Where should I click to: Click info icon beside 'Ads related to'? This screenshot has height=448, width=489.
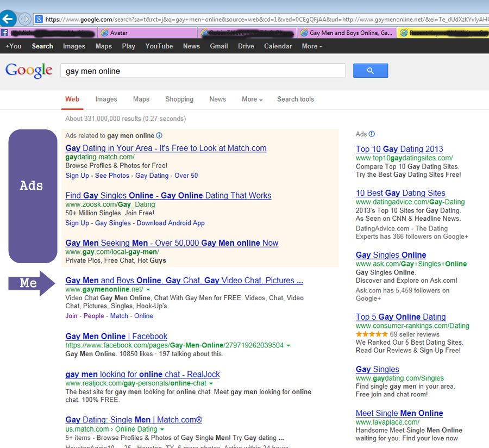coord(159,135)
